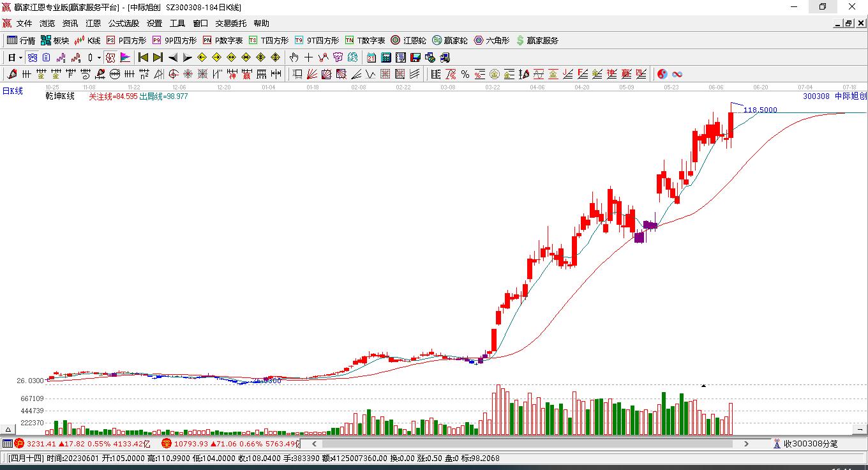This screenshot has height=470, width=868.
Task: Open the calendar icon showing 21
Action: (371, 57)
